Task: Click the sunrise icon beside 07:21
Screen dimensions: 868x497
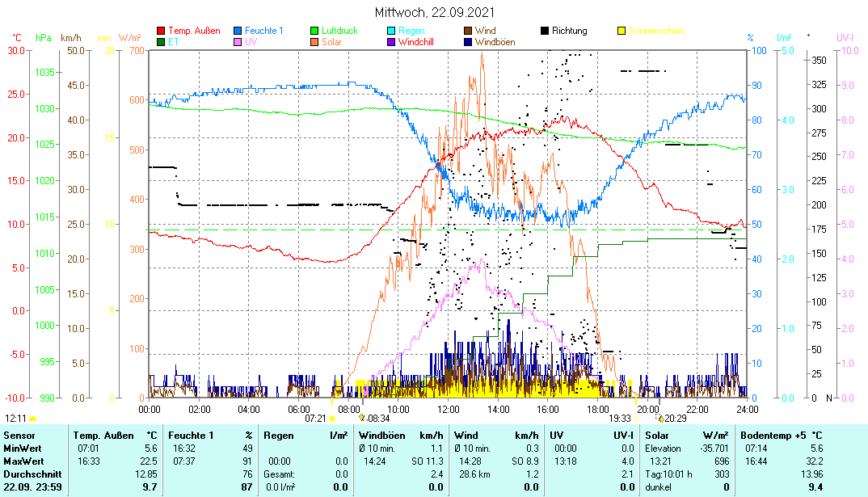Action: point(331,419)
